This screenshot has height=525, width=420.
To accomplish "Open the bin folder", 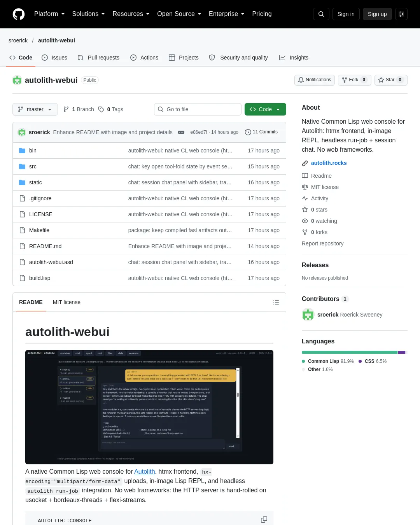I will pos(33,150).
